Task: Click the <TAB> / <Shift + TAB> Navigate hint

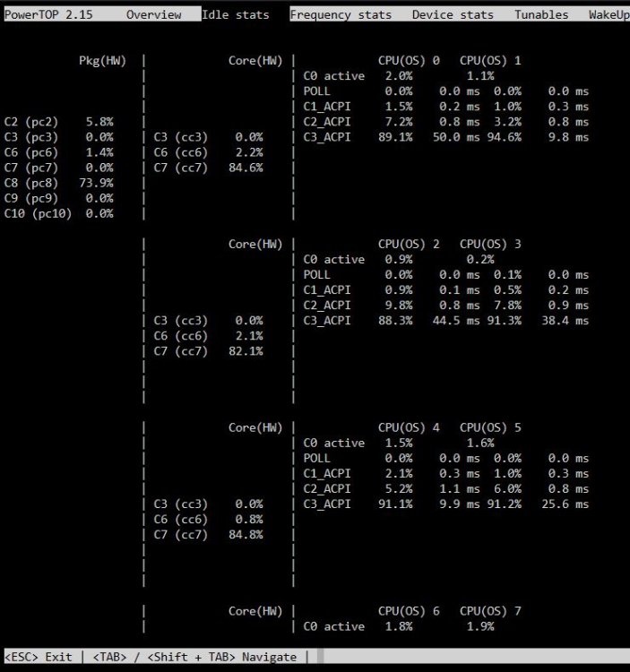Action: pyautogui.click(x=194, y=657)
